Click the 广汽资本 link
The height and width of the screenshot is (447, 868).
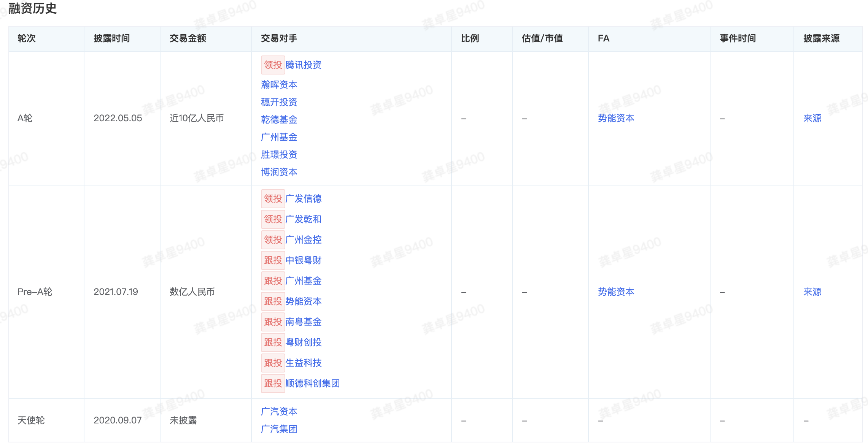(279, 411)
